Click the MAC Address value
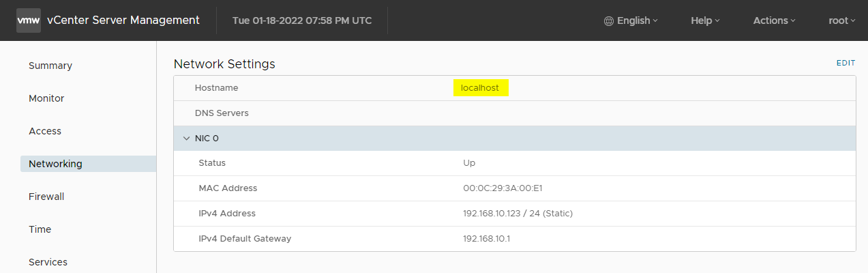Screen dimensions: 868x273 tap(503, 188)
